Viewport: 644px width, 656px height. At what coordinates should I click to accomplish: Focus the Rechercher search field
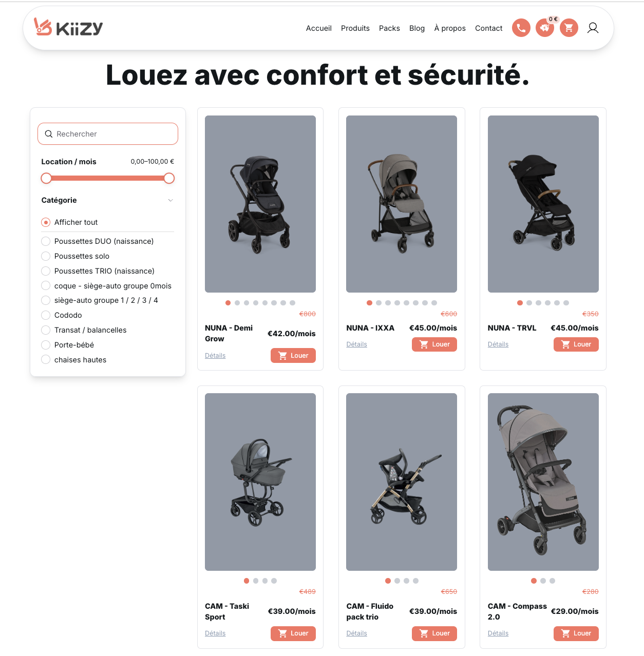108,134
